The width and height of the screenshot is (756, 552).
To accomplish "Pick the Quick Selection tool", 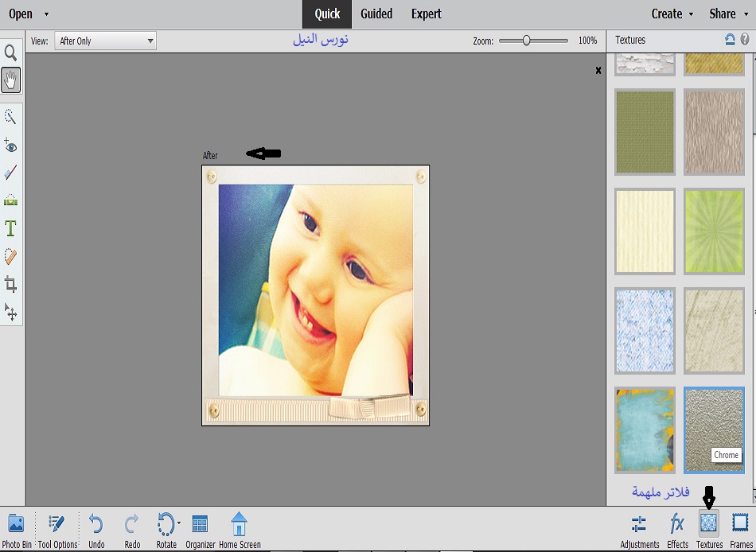I will [x=11, y=117].
